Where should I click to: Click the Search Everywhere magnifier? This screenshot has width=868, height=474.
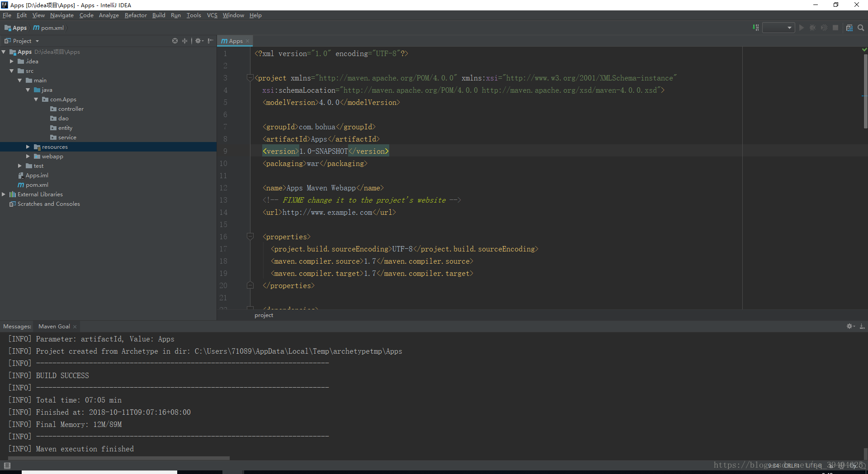tap(861, 28)
